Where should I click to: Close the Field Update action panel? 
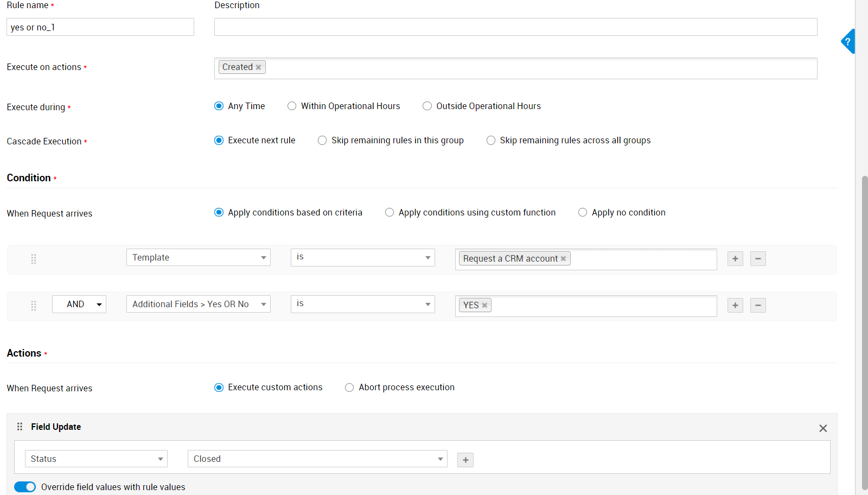823,428
